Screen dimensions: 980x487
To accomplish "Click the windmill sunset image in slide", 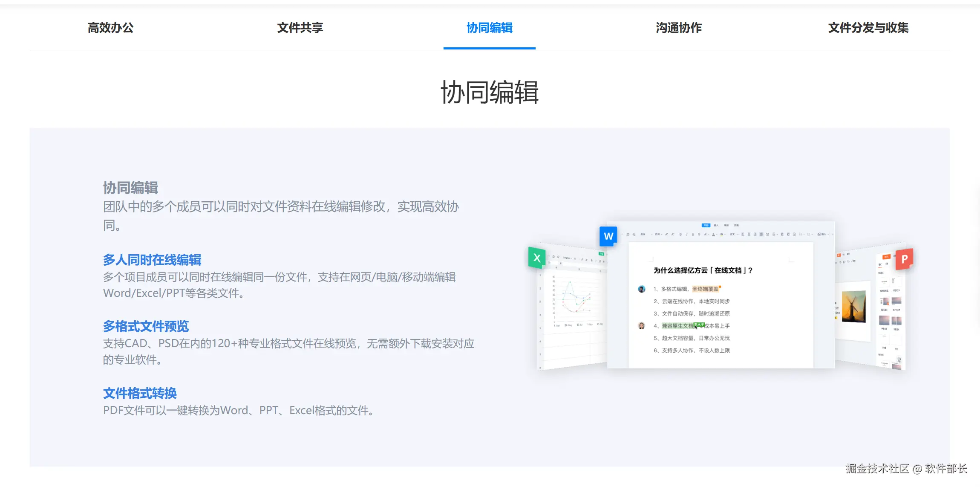I will tap(853, 307).
